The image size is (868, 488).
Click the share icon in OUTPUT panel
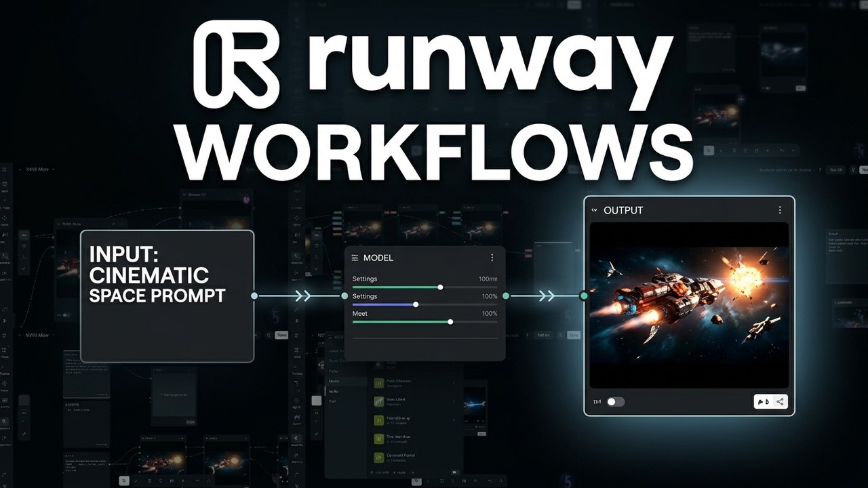tap(780, 402)
